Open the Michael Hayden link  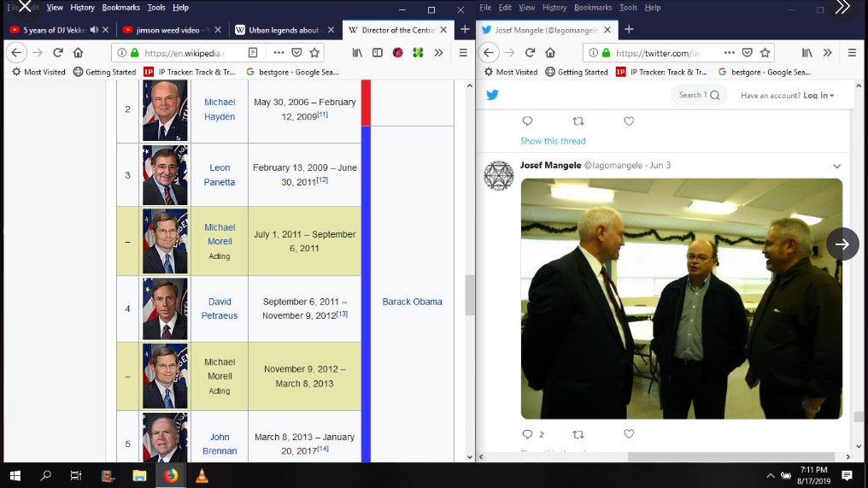coord(220,109)
